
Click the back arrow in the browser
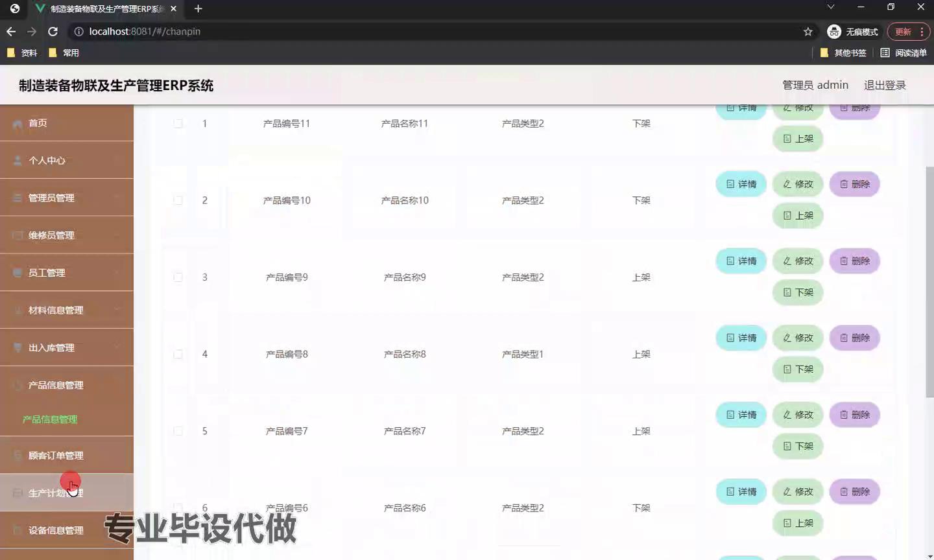11,32
